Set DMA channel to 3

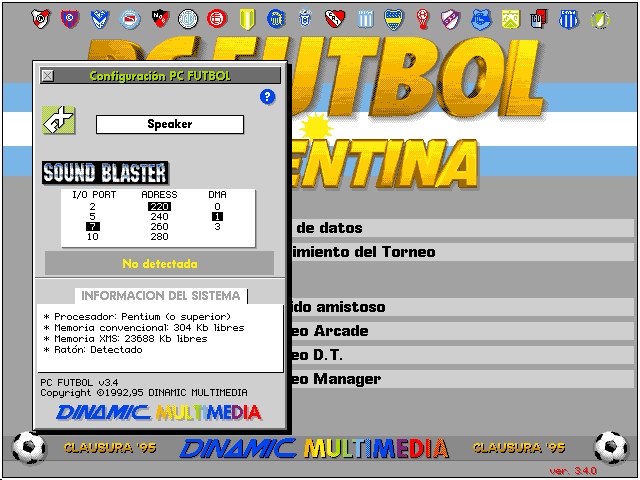(218, 227)
